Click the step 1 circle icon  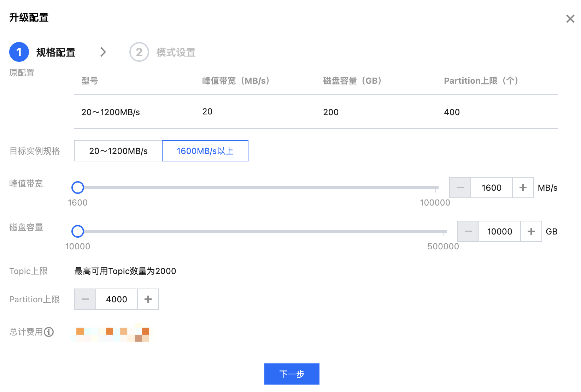19,52
